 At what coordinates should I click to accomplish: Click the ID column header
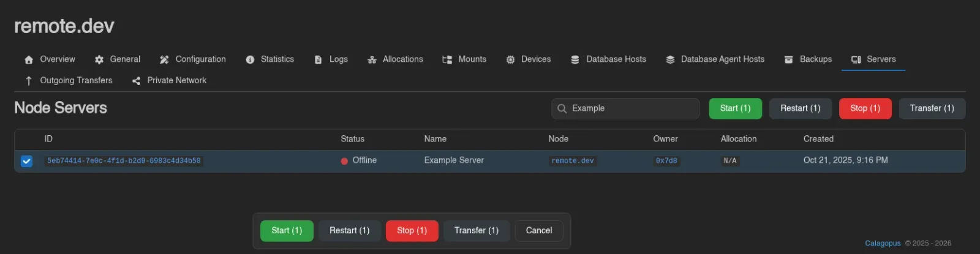point(48,139)
